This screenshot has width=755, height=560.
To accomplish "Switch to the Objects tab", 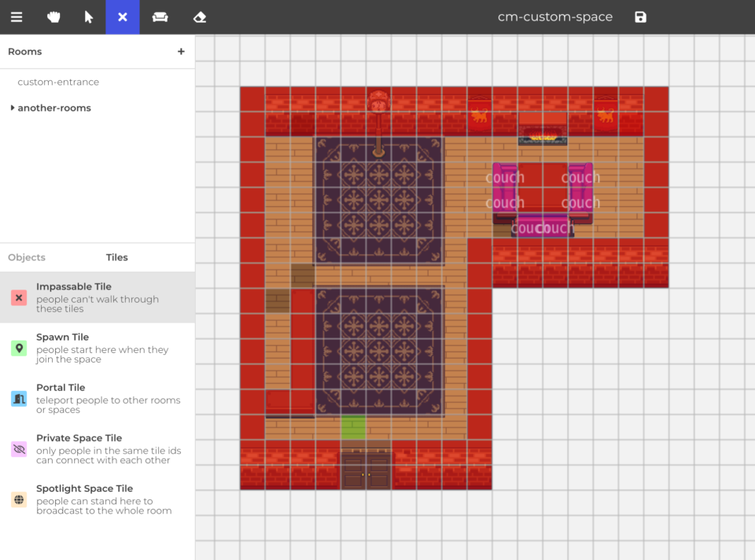I will tap(27, 257).
